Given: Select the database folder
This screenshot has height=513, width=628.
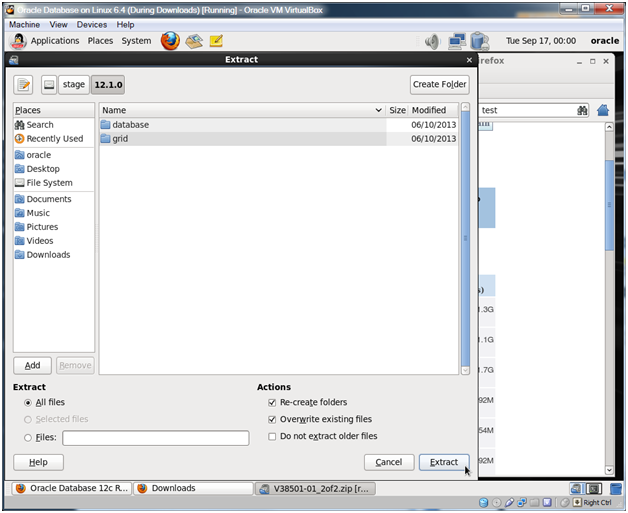Looking at the screenshot, I should tap(130, 125).
